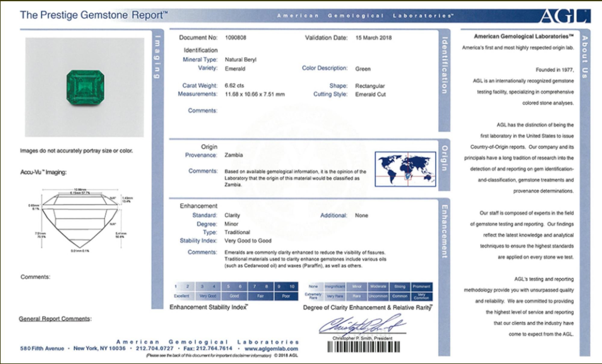Click the 'Founded in 1977,' line
The image size is (602, 364).
pos(555,70)
